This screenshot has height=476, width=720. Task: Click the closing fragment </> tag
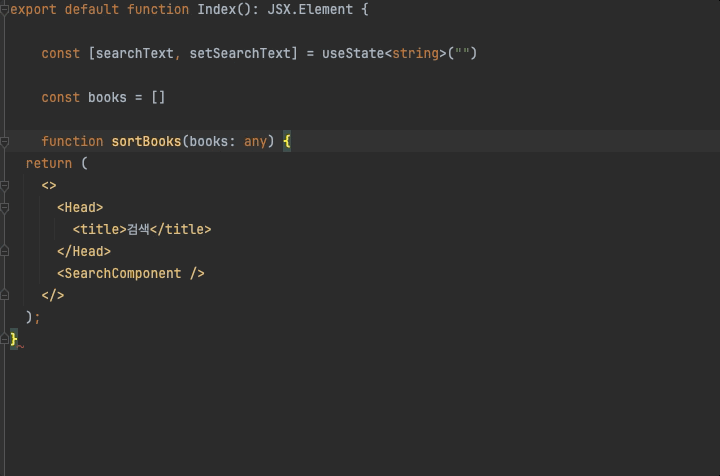point(53,296)
